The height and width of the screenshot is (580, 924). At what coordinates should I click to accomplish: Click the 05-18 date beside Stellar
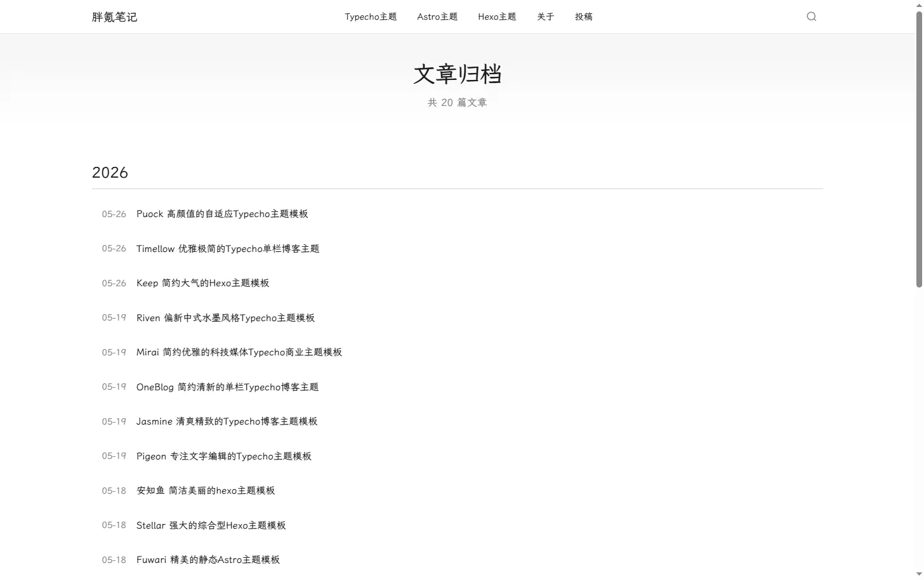114,525
